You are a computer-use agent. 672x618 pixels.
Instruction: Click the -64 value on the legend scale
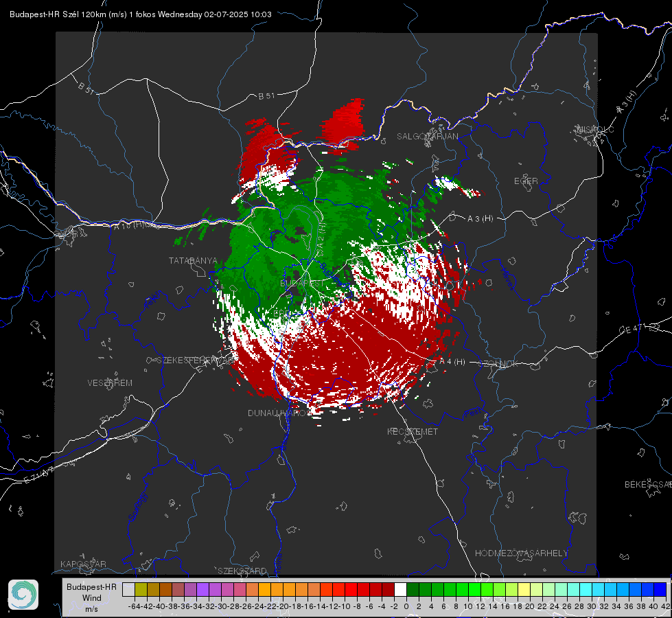pyautogui.click(x=135, y=606)
